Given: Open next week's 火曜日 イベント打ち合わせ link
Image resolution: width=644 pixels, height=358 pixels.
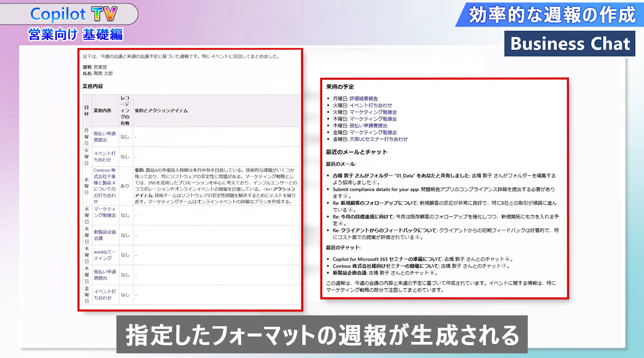Looking at the screenshot, I should 371,105.
